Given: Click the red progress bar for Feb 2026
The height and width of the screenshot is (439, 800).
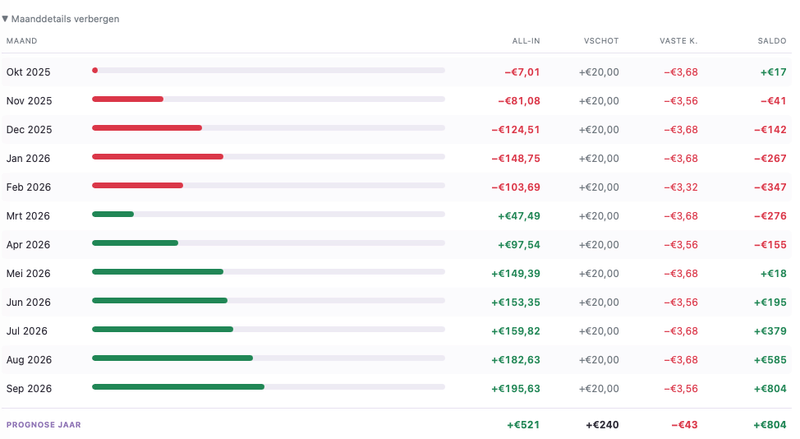Looking at the screenshot, I should coord(137,186).
